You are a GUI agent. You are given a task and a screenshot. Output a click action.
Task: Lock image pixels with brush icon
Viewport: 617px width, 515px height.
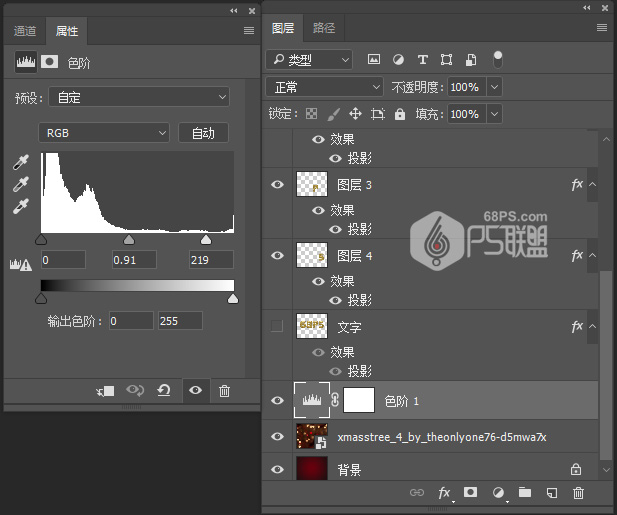333,114
